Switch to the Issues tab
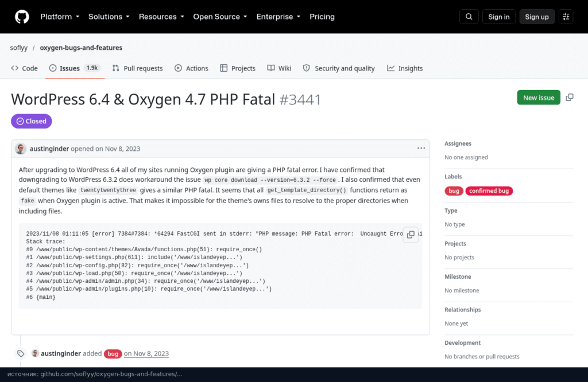The height and width of the screenshot is (382, 588). tap(75, 68)
